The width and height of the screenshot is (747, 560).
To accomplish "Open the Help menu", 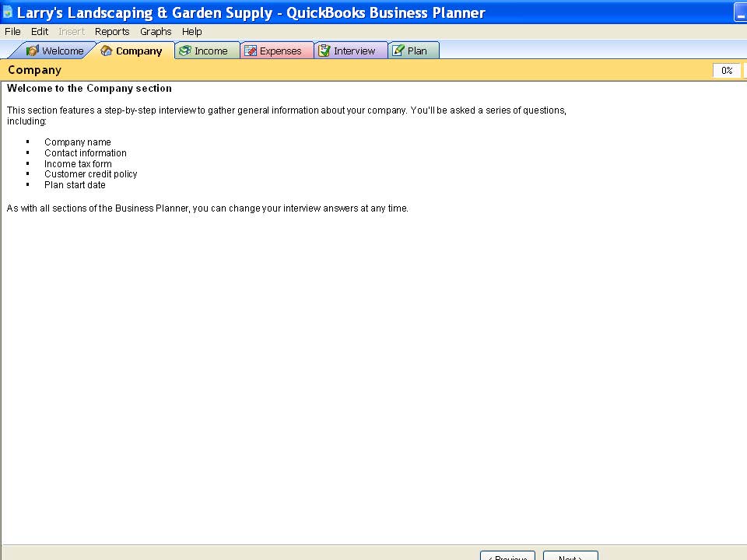I will click(x=192, y=31).
